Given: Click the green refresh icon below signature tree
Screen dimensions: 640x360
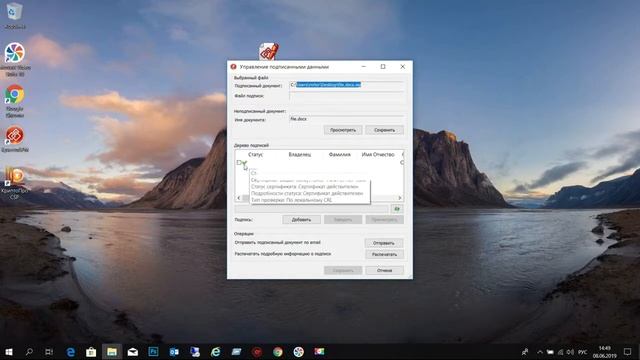Looking at the screenshot, I should (396, 209).
